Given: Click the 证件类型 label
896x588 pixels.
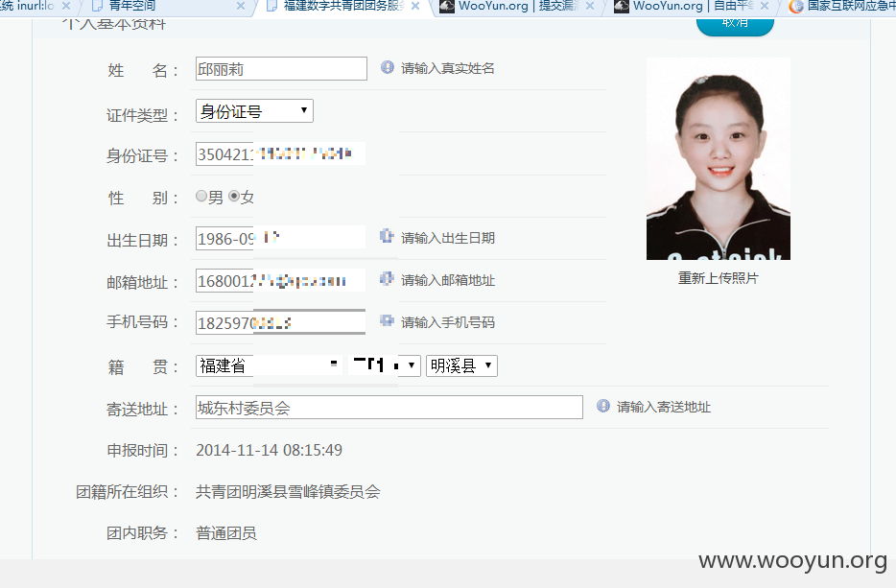Looking at the screenshot, I should tap(143, 115).
